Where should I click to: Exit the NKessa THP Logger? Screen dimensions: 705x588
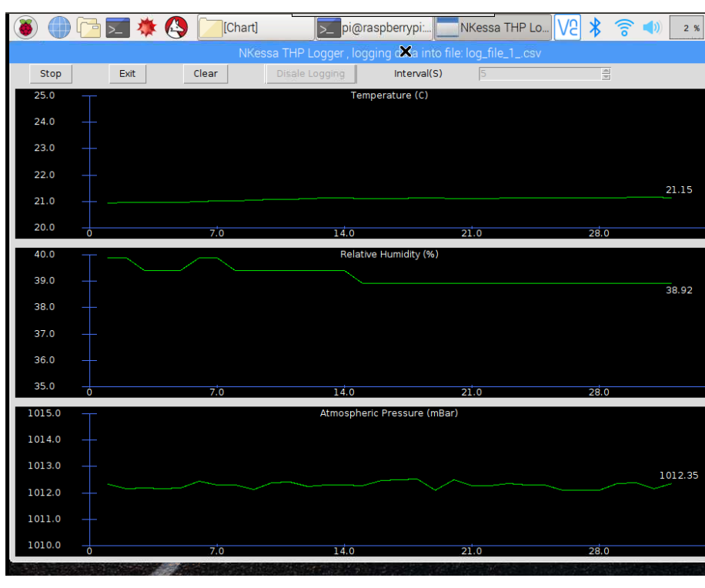pos(127,73)
